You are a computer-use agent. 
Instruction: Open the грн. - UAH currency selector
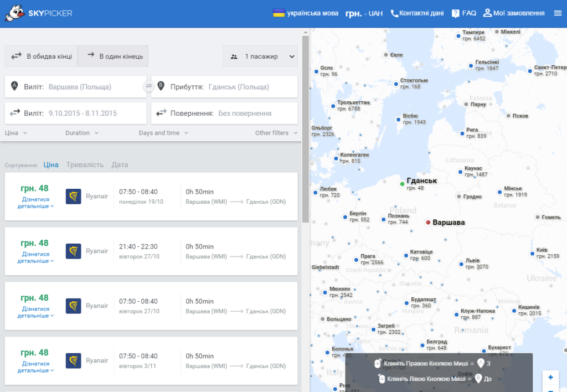[x=364, y=13]
